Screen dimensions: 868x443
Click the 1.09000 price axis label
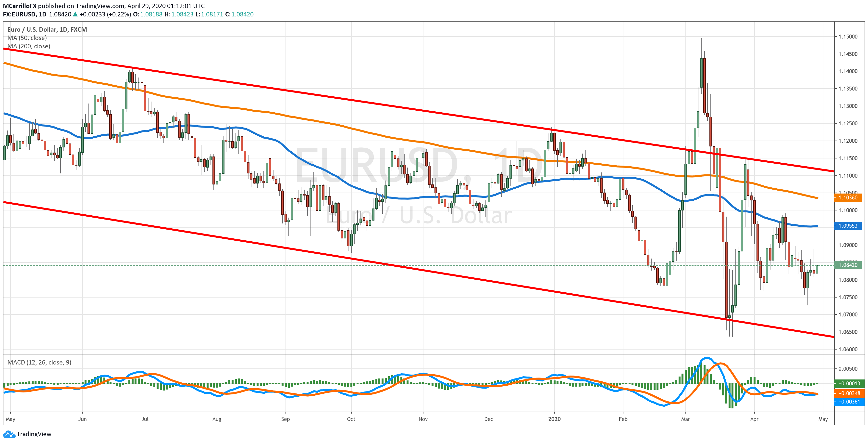point(848,245)
